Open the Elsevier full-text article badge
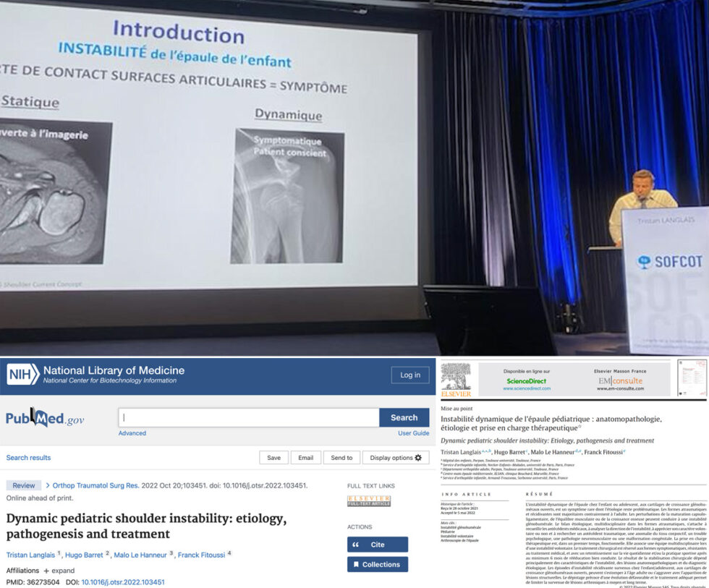 (369, 501)
